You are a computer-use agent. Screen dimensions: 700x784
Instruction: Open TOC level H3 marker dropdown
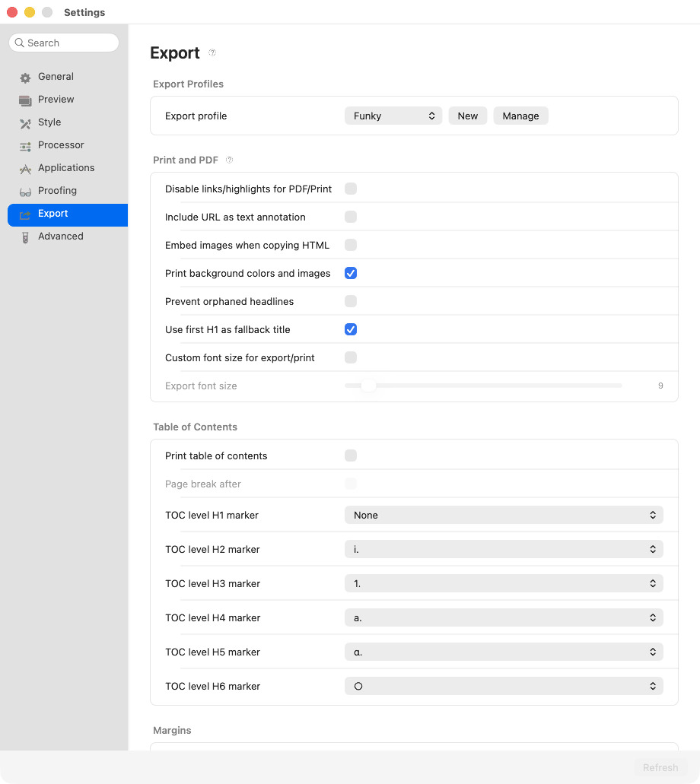point(504,583)
